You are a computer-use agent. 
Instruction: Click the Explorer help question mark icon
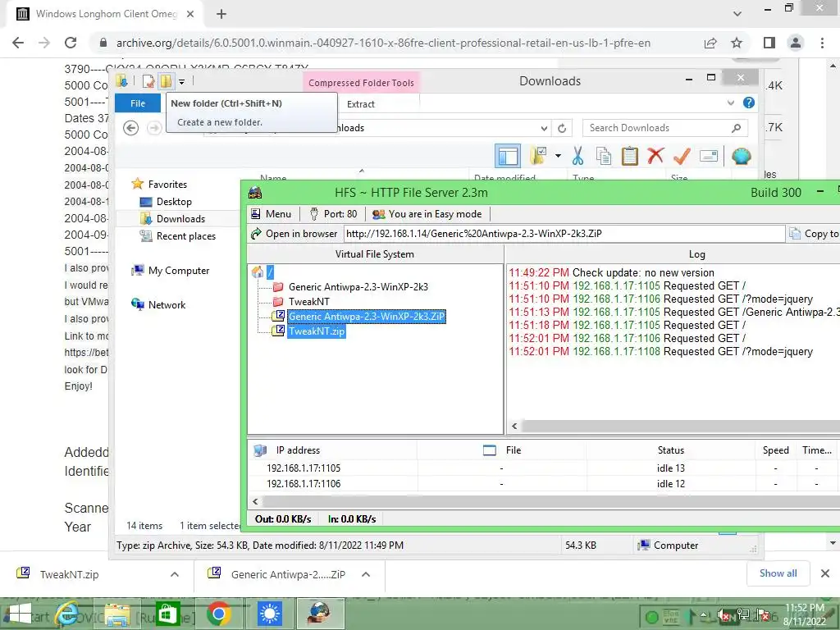[749, 103]
